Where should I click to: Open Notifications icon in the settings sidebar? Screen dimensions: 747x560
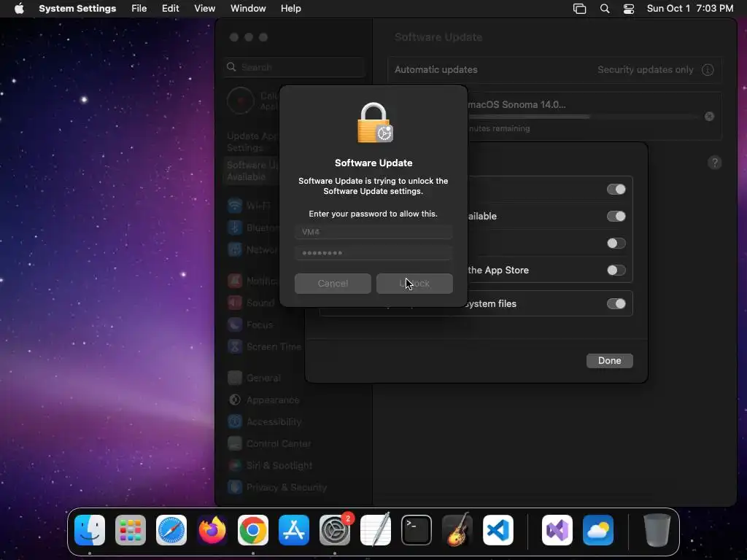click(234, 281)
